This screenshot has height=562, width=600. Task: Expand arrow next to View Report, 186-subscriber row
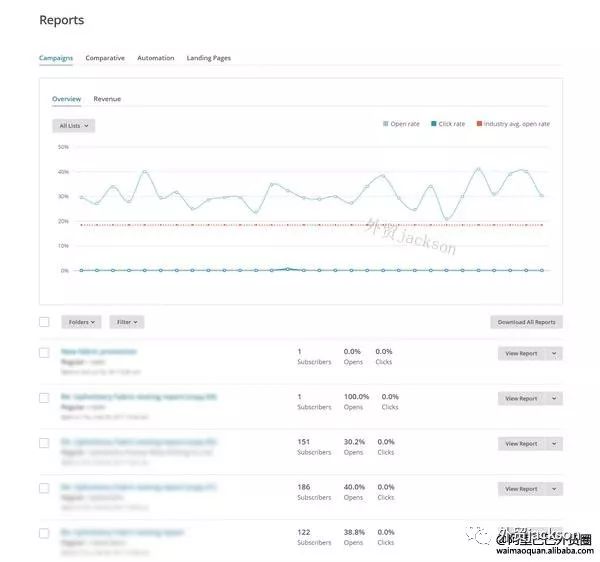[x=555, y=489]
